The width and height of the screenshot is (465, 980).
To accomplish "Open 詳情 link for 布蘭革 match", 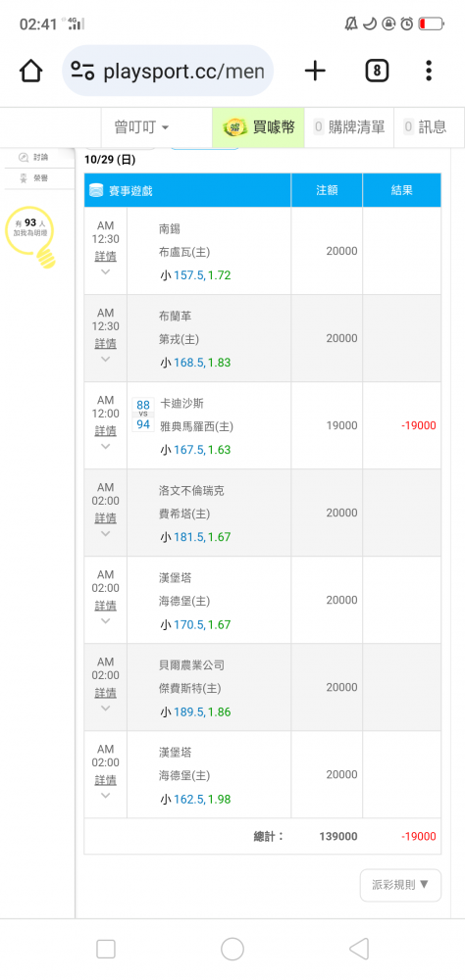I will 105,344.
